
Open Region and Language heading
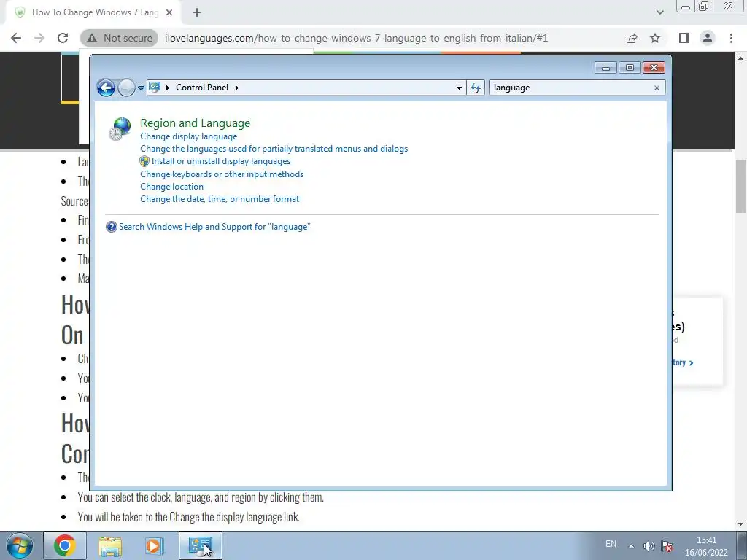coord(196,122)
